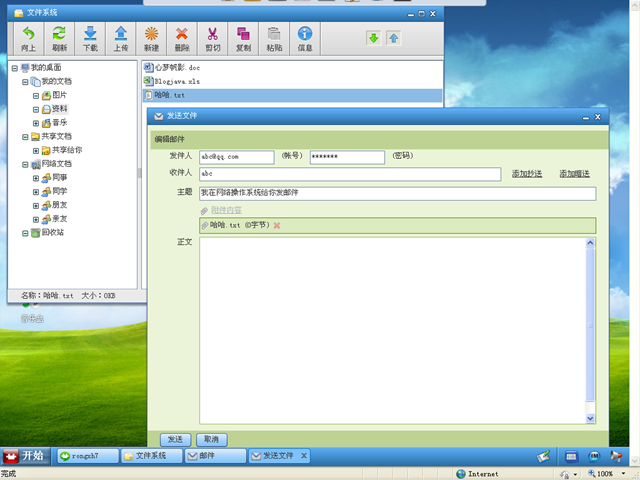Minimize the 发送文件 dialog window
The height and width of the screenshot is (480, 640).
tap(586, 118)
